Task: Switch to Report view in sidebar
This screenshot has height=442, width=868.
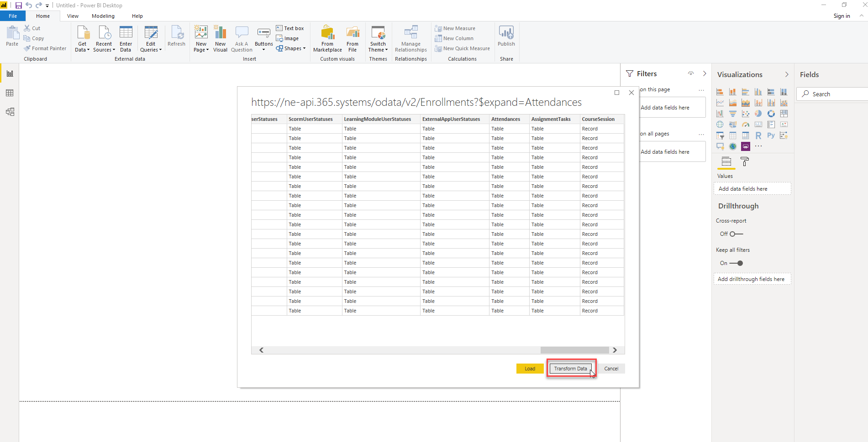Action: click(x=10, y=73)
